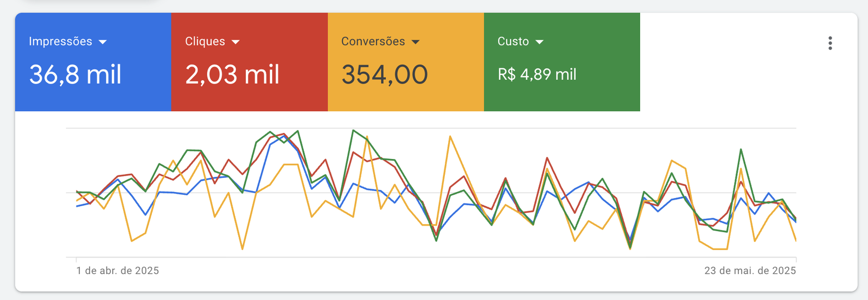Select the Cliques label on red card
The width and height of the screenshot is (868, 300).
click(205, 41)
